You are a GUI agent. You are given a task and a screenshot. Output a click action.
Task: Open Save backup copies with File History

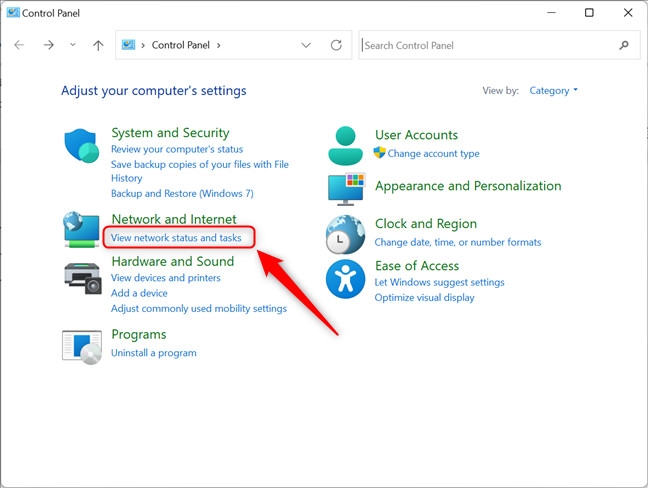(200, 171)
